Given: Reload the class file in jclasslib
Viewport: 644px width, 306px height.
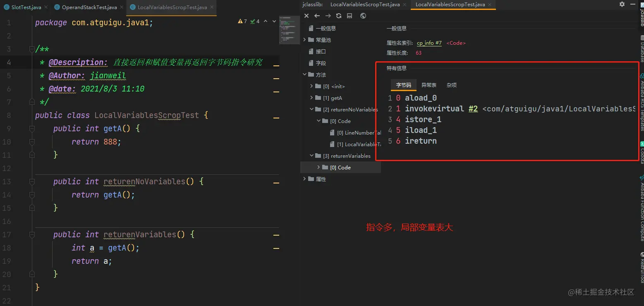Looking at the screenshot, I should [339, 16].
